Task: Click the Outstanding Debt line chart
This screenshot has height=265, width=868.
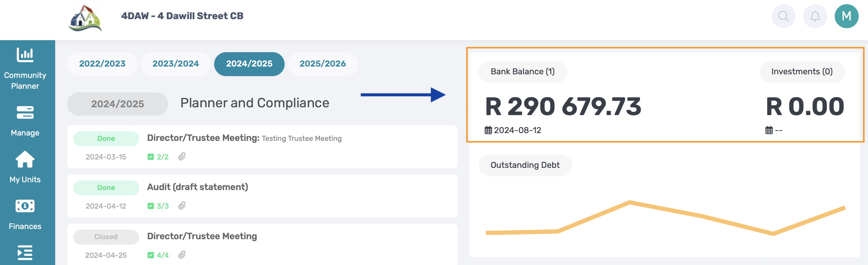Action: [x=665, y=218]
